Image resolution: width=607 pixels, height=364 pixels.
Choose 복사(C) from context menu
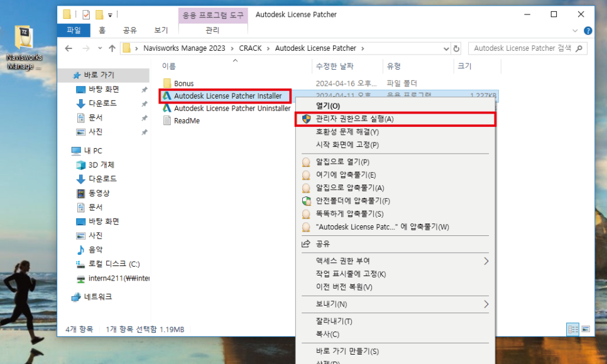[395, 335]
